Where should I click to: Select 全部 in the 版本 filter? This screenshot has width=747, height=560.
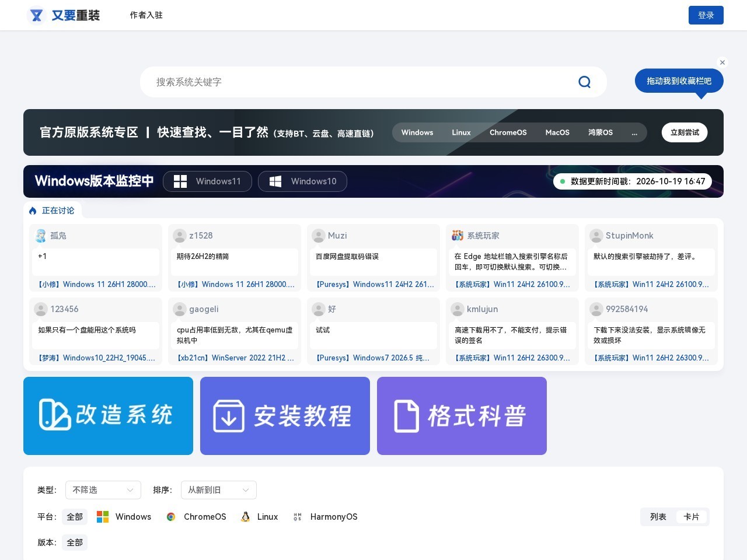pyautogui.click(x=75, y=542)
